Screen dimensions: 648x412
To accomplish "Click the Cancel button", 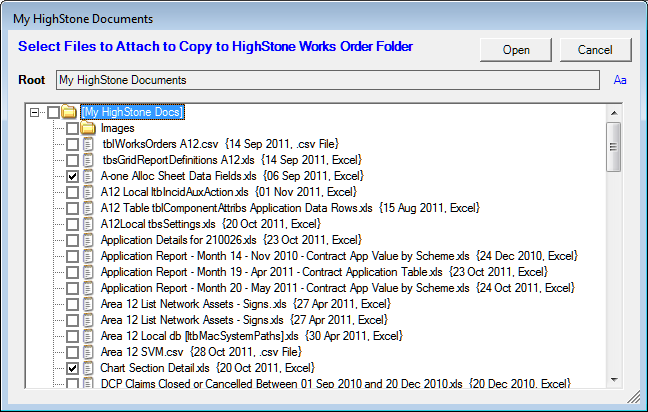I will coord(595,50).
